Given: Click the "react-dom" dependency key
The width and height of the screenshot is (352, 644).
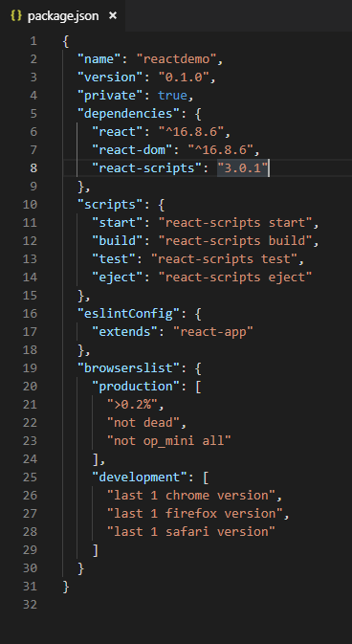Looking at the screenshot, I should (x=132, y=150).
